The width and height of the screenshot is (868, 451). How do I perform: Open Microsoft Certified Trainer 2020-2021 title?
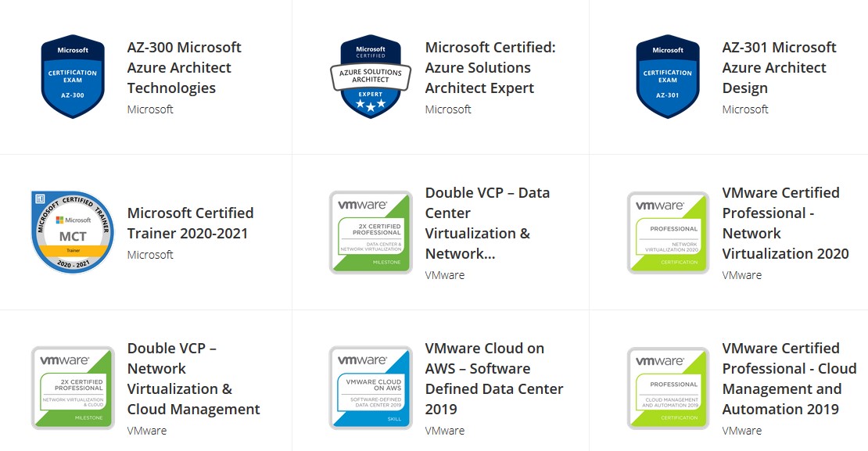point(191,223)
